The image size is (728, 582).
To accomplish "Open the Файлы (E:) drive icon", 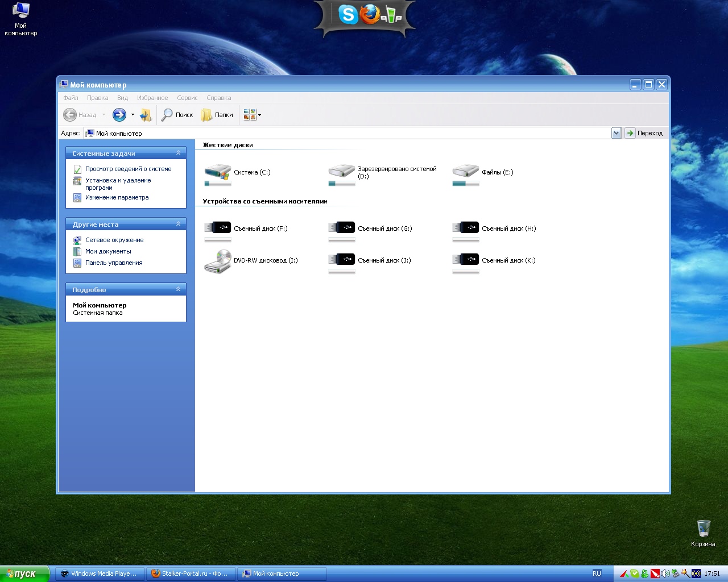I will point(465,174).
